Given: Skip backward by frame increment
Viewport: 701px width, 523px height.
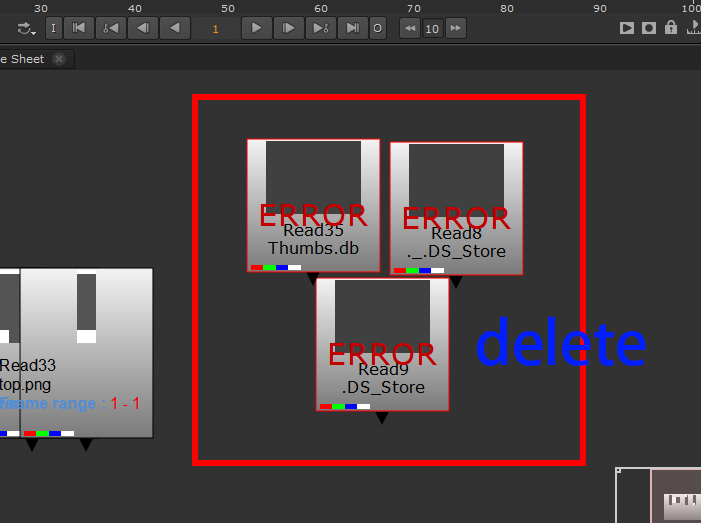Looking at the screenshot, I should [x=409, y=28].
